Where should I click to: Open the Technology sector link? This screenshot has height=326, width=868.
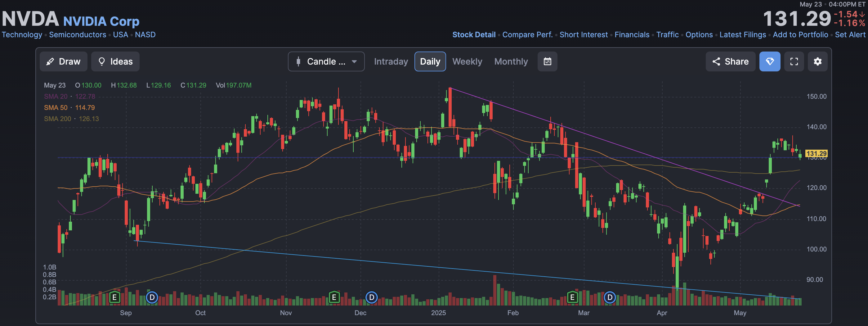click(x=22, y=35)
